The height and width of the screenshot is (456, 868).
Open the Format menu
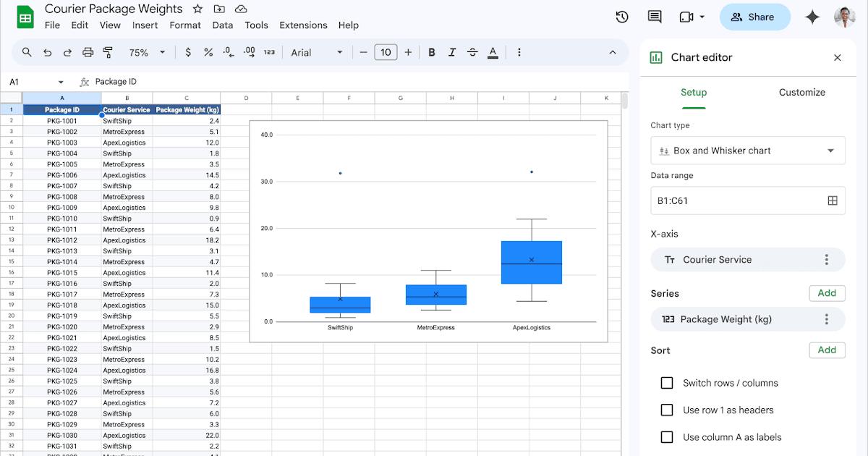point(185,25)
